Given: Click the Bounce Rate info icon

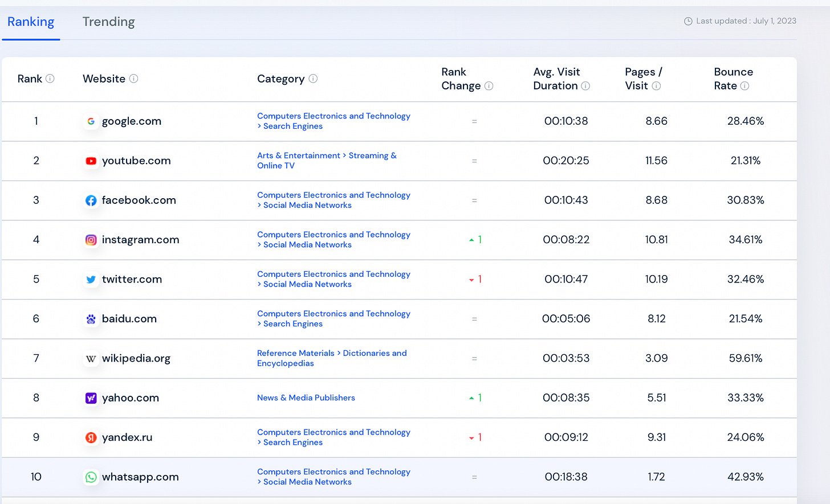Looking at the screenshot, I should pos(744,86).
